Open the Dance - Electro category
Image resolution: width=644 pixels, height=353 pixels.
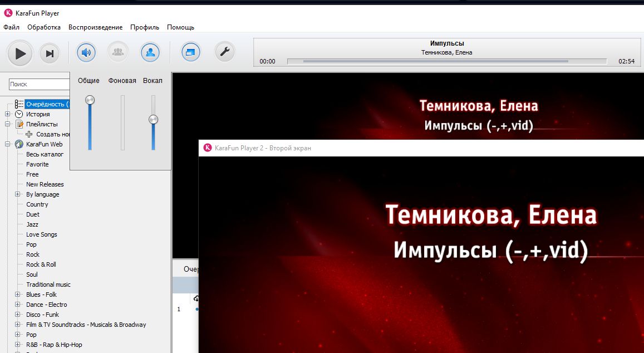click(x=46, y=305)
